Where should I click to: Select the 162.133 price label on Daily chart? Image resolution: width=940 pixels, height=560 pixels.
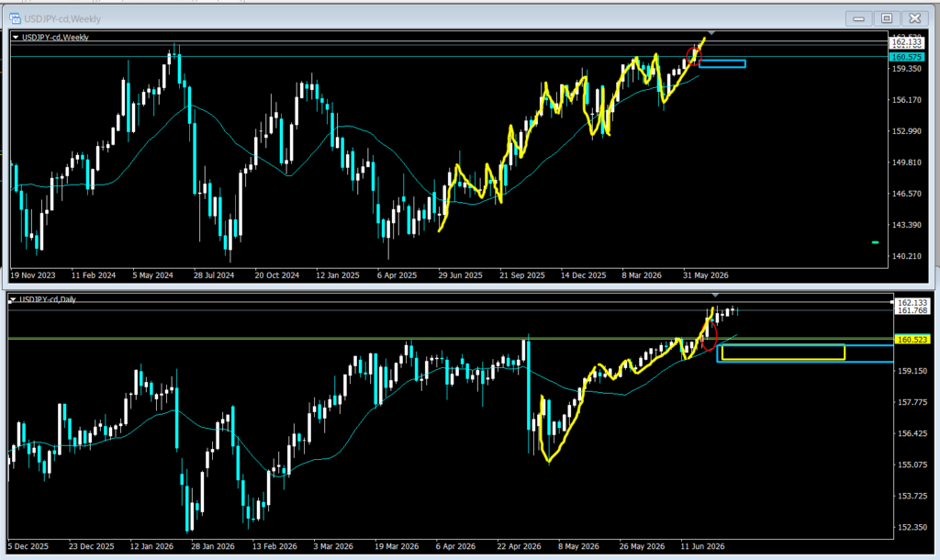point(912,303)
